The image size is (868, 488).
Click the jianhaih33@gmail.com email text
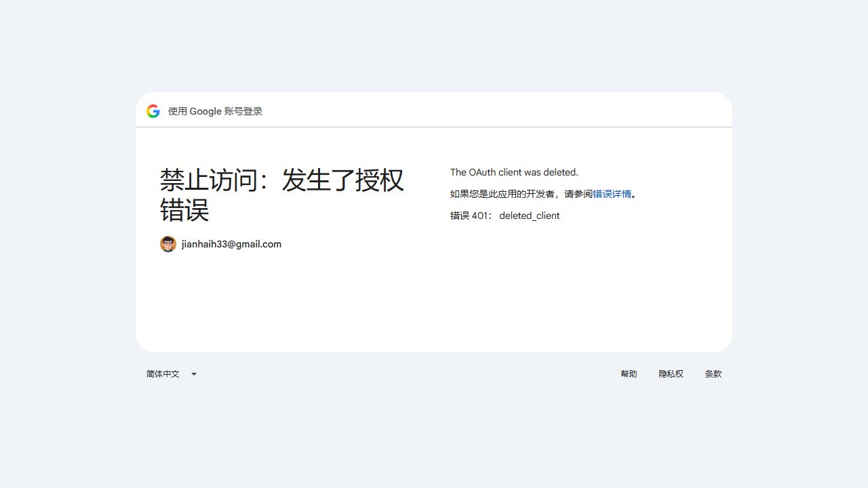(x=231, y=244)
